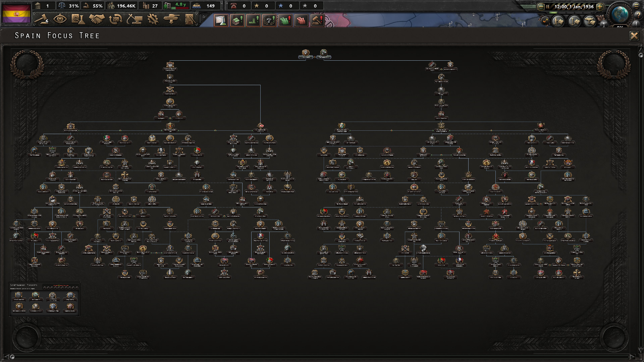Click the command power telephone counter
This screenshot has height=362, width=644.
coord(239,6)
